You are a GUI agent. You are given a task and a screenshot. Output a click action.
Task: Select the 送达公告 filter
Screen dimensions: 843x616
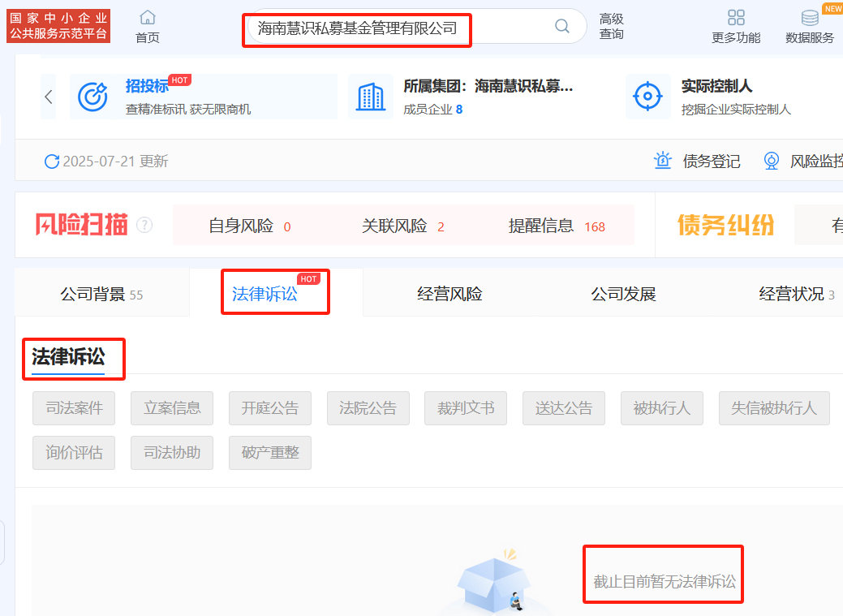pyautogui.click(x=564, y=408)
